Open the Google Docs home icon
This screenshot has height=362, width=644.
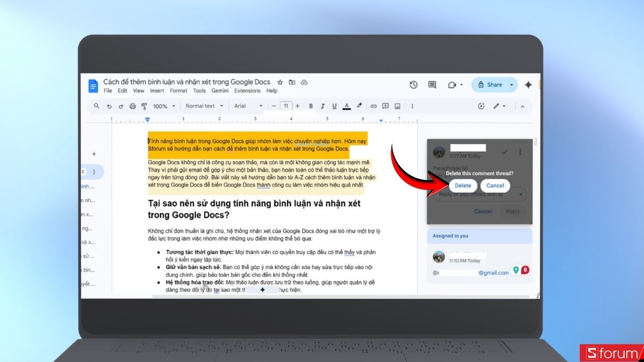coord(93,86)
